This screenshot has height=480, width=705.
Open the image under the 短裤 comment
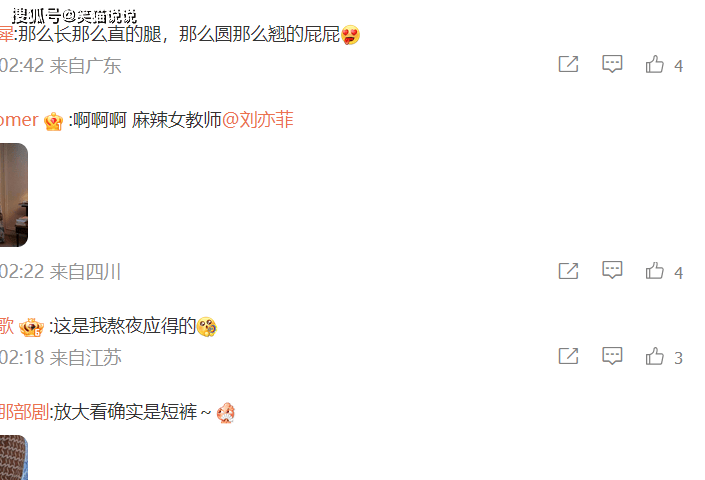[13, 458]
